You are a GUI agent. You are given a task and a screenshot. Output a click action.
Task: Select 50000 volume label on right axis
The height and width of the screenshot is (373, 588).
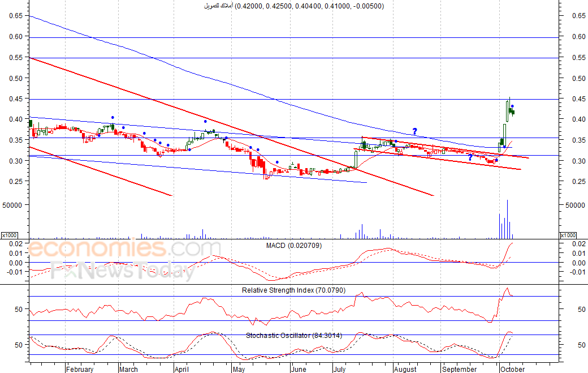(575, 205)
